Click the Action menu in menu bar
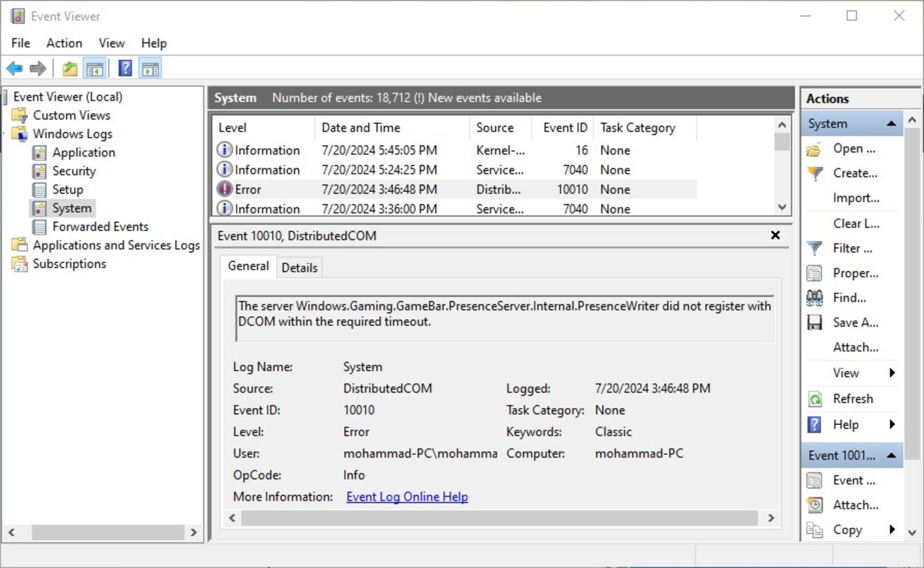The height and width of the screenshot is (568, 924). click(64, 43)
